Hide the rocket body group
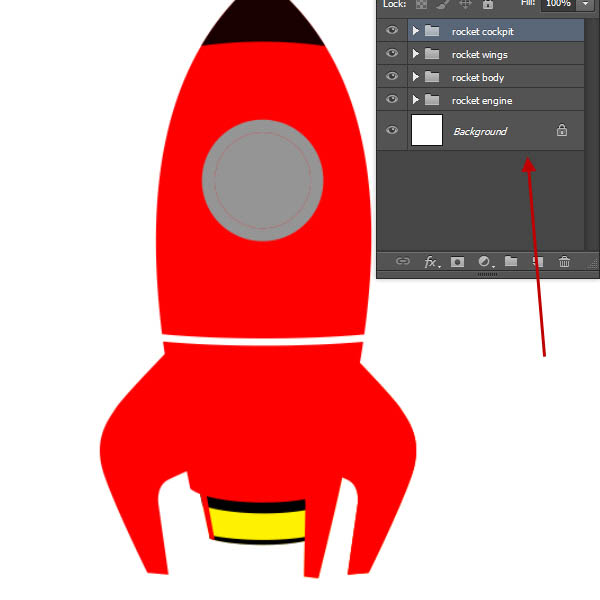 click(x=392, y=77)
